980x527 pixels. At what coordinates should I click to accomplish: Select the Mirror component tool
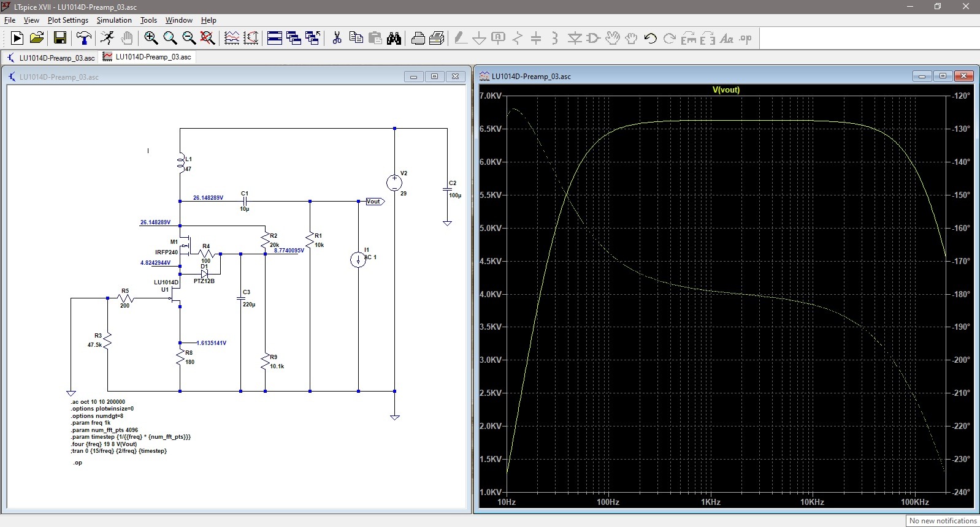pos(707,39)
